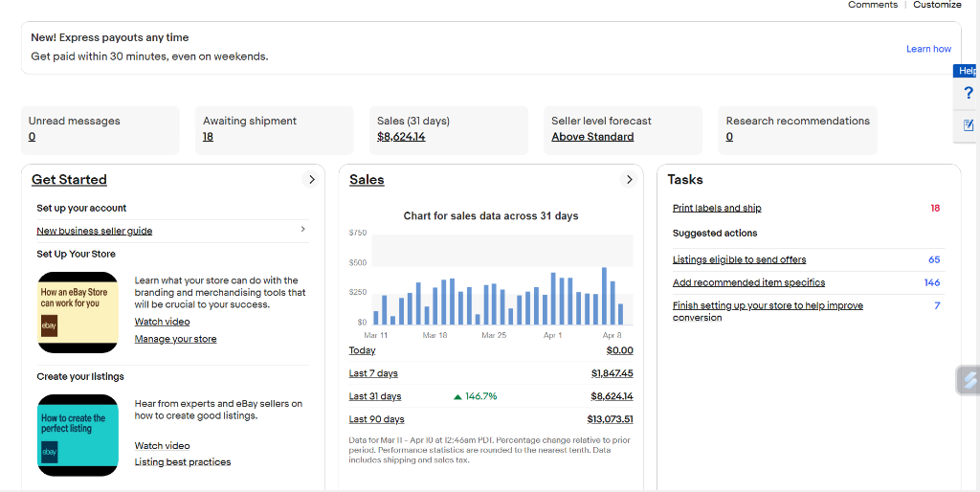Open Above Standard seller level forecast
This screenshot has width=980, height=492.
[x=592, y=137]
